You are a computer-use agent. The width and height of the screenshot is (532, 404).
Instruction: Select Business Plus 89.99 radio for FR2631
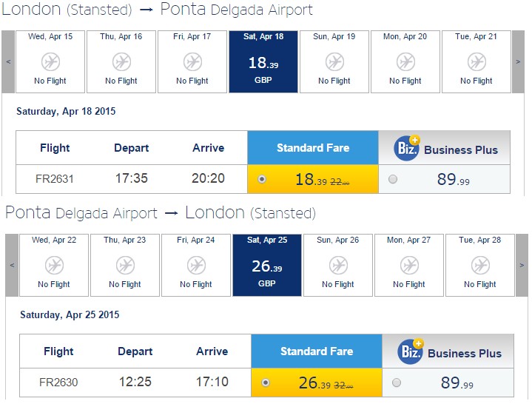tap(393, 179)
